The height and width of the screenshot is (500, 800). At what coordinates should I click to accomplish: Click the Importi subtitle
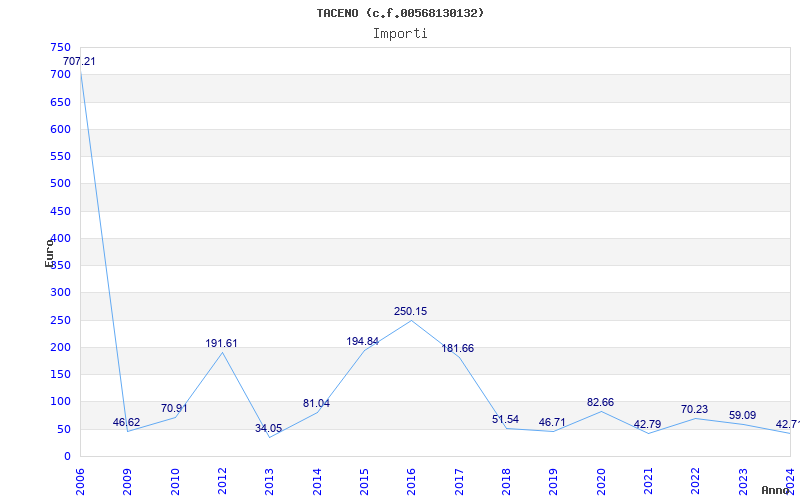[400, 34]
